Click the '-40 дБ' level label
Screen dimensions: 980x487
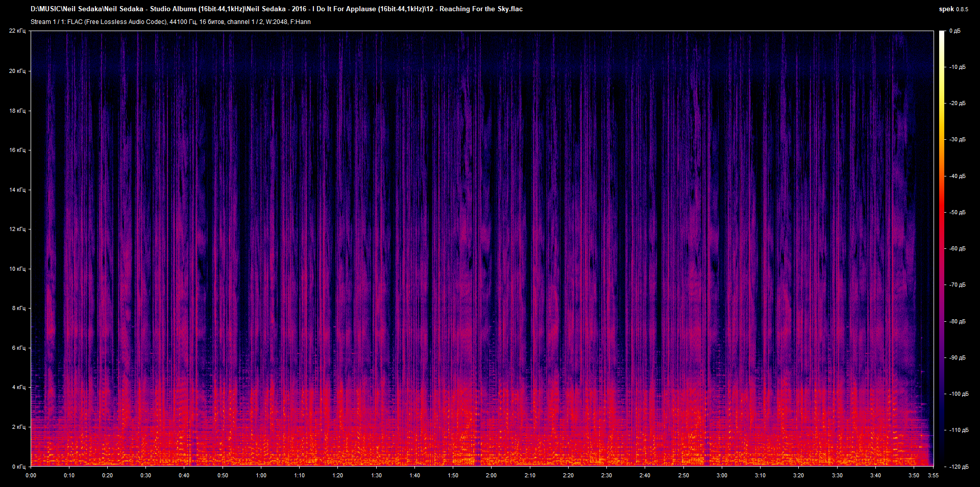[957, 176]
